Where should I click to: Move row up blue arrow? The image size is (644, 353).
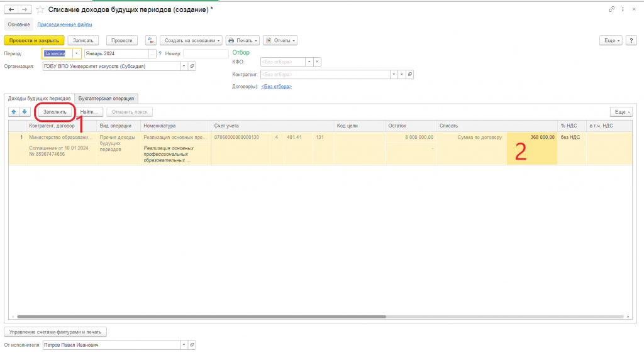[x=14, y=112]
